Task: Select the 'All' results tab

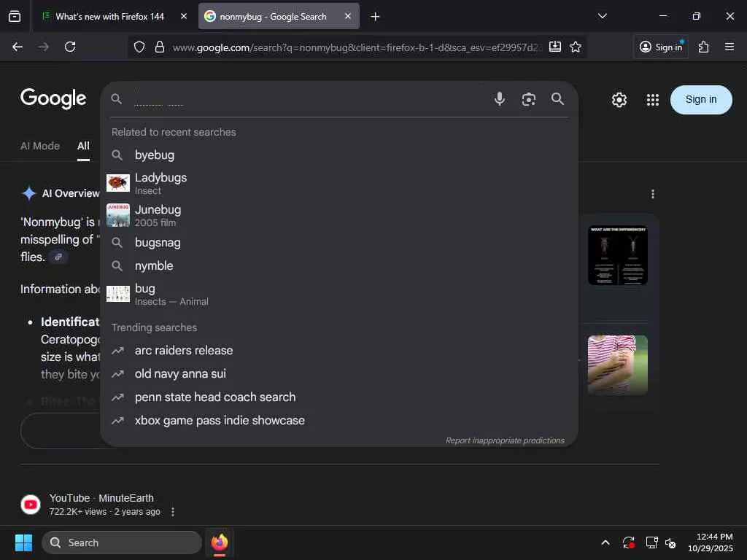Action: (83, 146)
